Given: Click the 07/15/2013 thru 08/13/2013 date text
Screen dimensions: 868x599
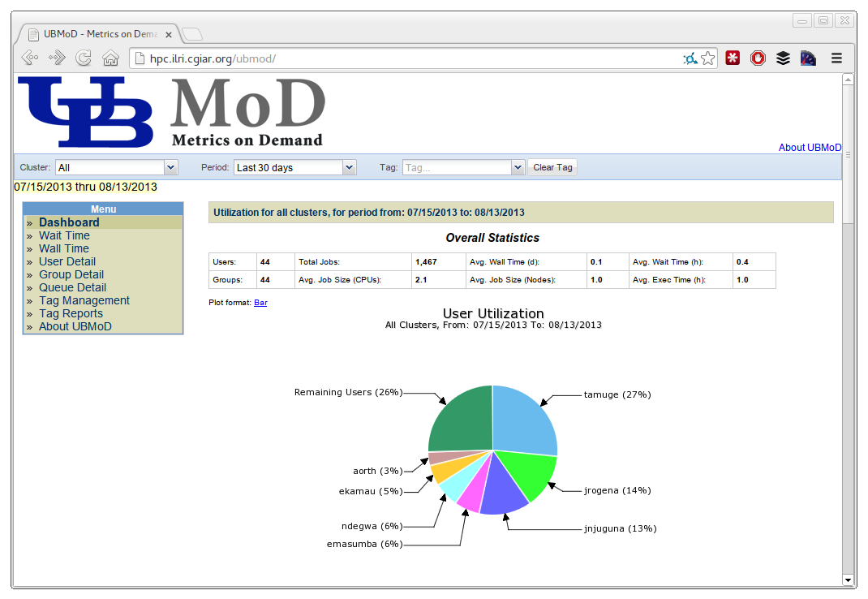Looking at the screenshot, I should (x=85, y=187).
